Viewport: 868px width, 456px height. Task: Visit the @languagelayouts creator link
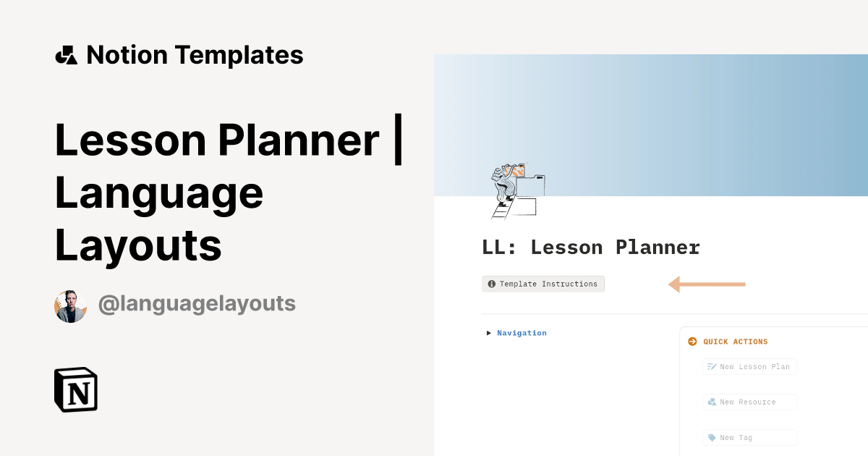[197, 303]
